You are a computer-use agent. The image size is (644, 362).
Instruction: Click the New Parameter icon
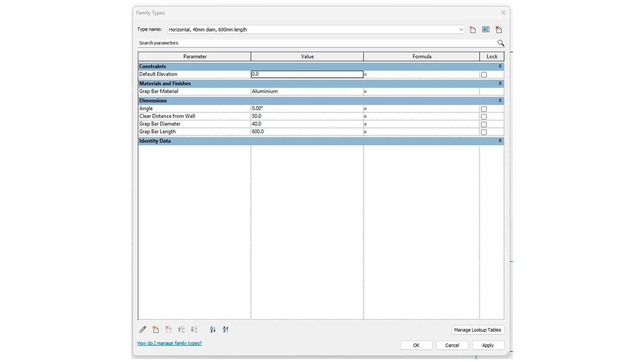[x=156, y=329]
